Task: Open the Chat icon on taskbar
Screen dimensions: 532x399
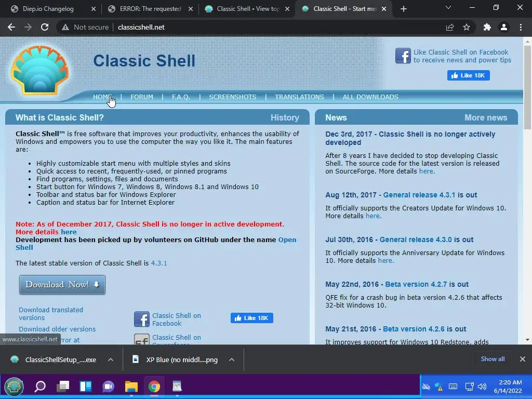Action: point(108,387)
